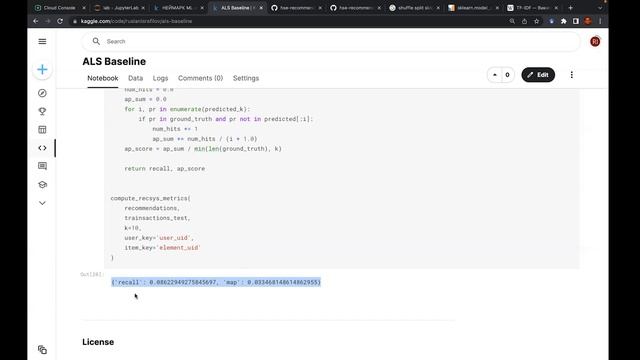
Task: Click the browser zoom magnifier icon
Action: point(512,21)
